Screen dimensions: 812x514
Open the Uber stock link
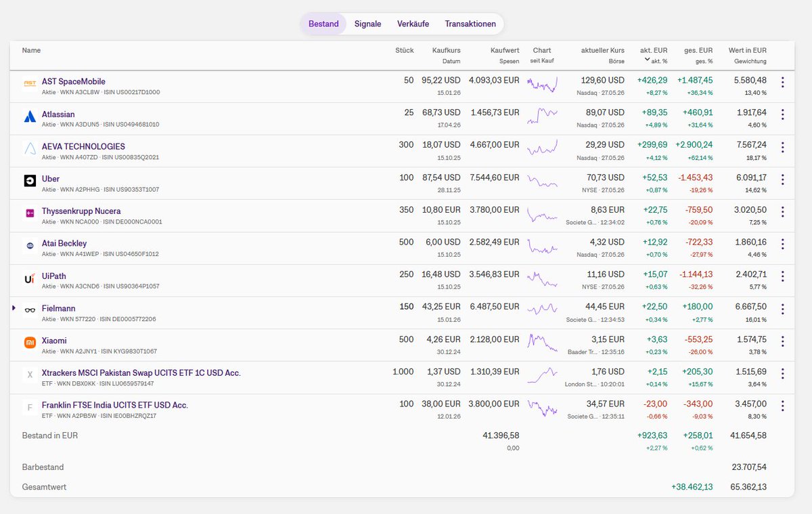click(51, 179)
